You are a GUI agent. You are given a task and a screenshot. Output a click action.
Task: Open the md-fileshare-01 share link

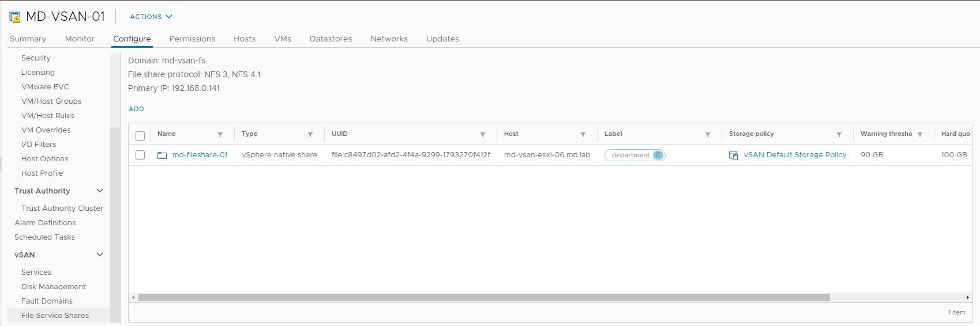[200, 155]
